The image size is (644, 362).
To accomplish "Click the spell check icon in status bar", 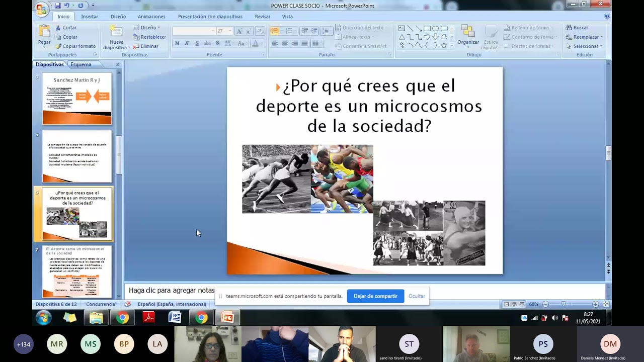I will tap(127, 304).
